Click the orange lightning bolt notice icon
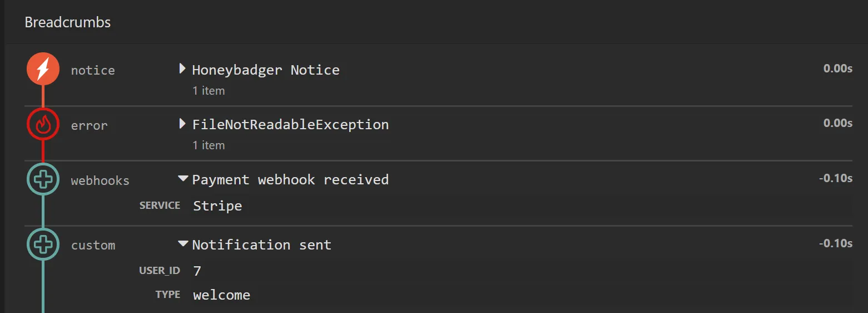The height and width of the screenshot is (313, 868). (43, 70)
